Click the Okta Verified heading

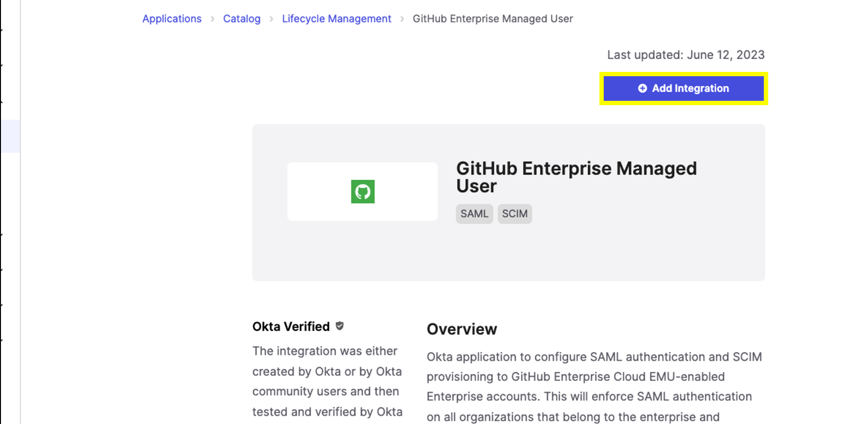click(291, 327)
